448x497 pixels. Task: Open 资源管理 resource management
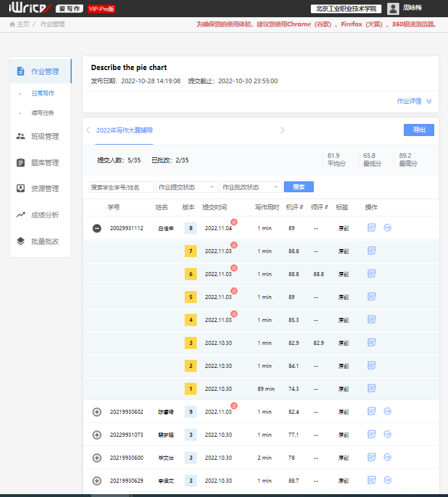point(45,189)
